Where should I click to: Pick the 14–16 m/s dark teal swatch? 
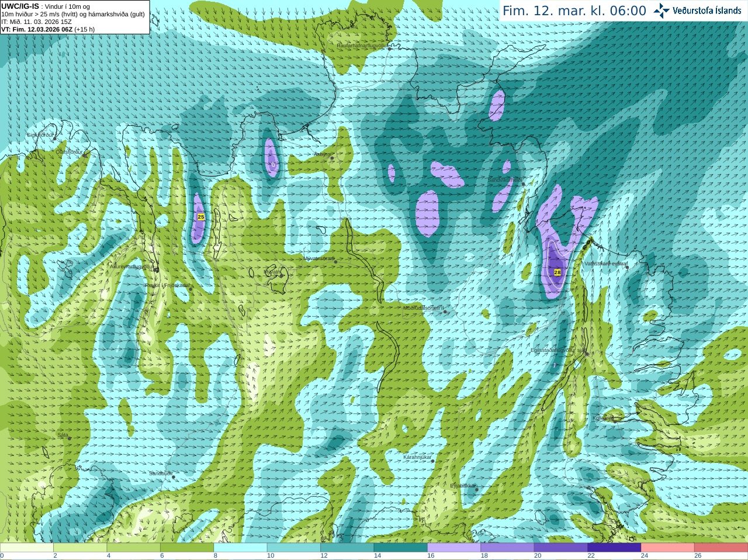point(401,548)
